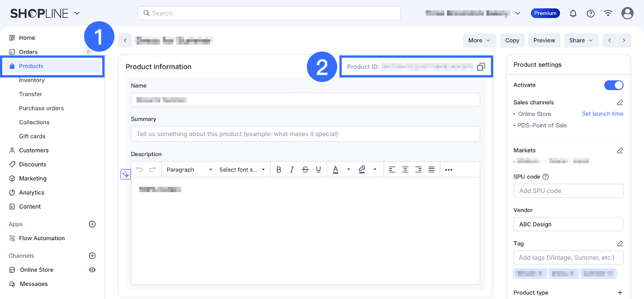Apply bold formatting in description editor
Screen dimensions: 644x299
coord(279,170)
